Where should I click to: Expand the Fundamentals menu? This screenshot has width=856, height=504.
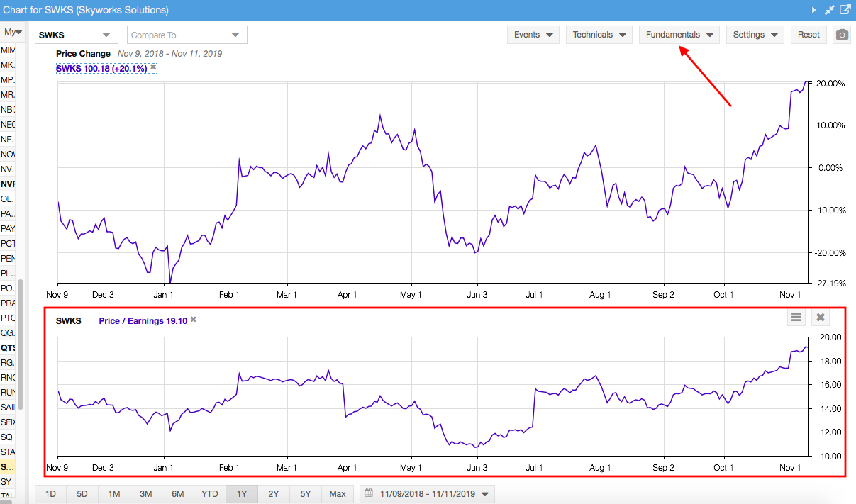pyautogui.click(x=679, y=35)
